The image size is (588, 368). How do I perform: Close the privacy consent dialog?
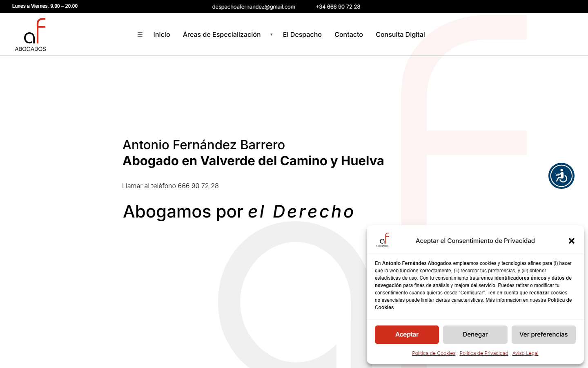572,241
